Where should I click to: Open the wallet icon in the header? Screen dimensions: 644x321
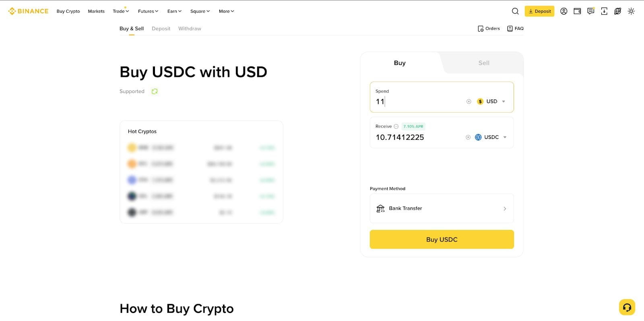tap(577, 11)
